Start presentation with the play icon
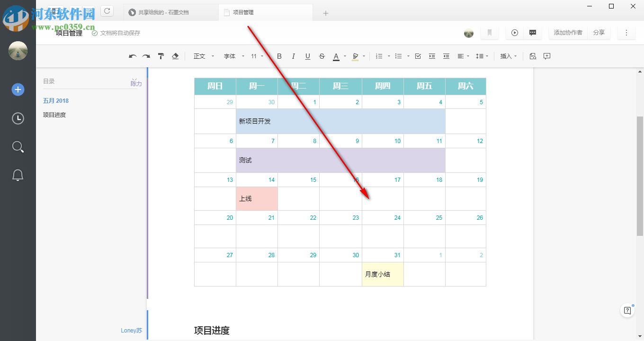This screenshot has height=341, width=644. coord(514,32)
